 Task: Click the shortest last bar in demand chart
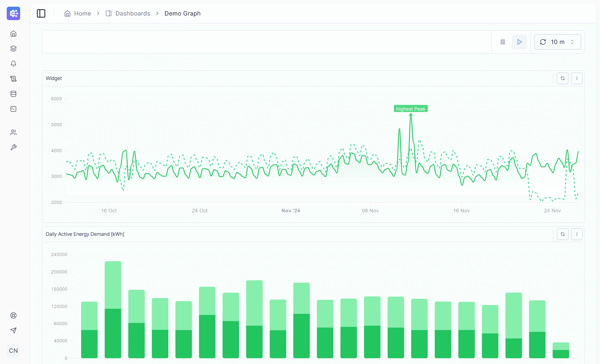point(561,350)
